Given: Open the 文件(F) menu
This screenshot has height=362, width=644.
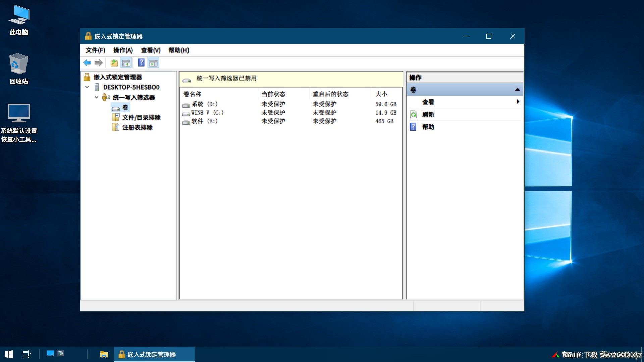Looking at the screenshot, I should click(95, 50).
